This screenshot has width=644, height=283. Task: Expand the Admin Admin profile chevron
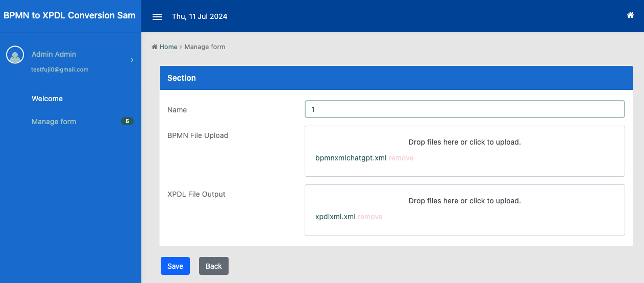tap(132, 60)
